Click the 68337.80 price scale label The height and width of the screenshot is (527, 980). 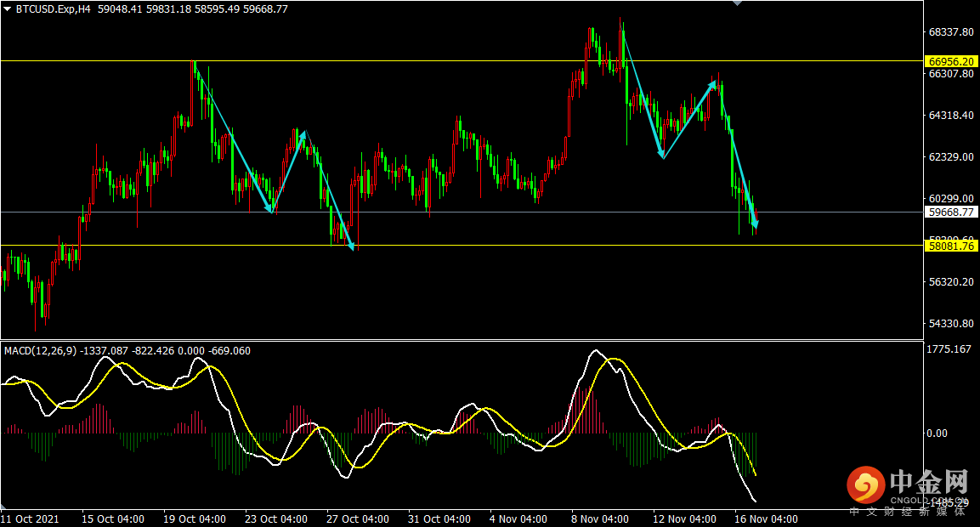point(950,32)
